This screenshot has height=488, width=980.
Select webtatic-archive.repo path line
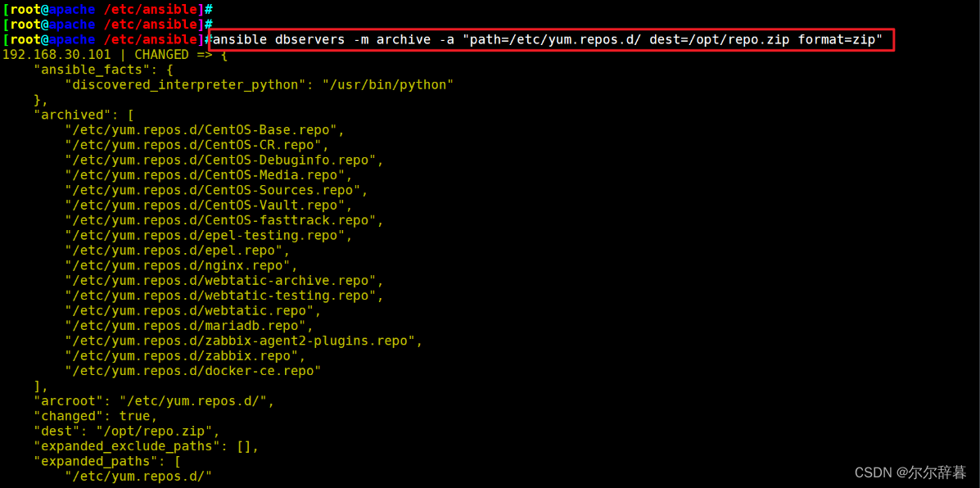click(224, 281)
